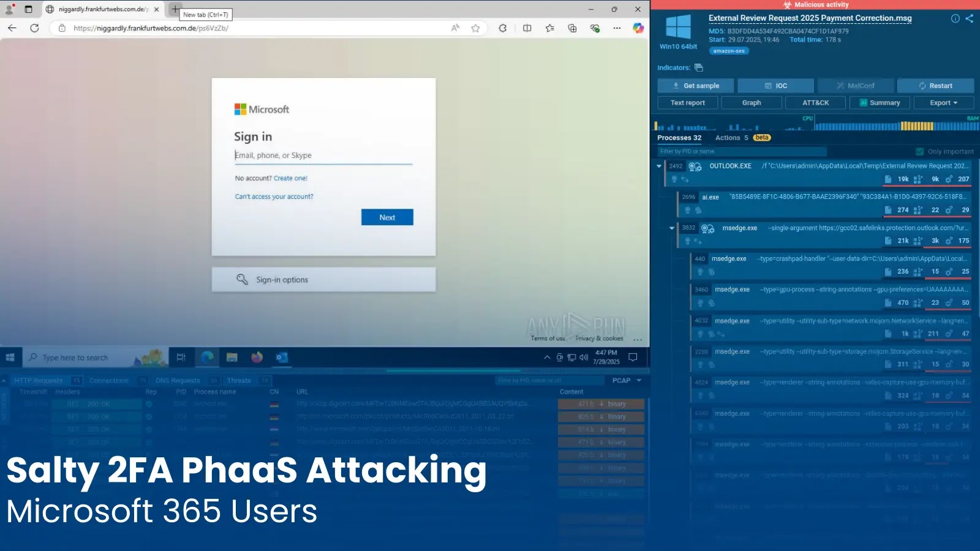Click the Next button on sign-in

[387, 217]
